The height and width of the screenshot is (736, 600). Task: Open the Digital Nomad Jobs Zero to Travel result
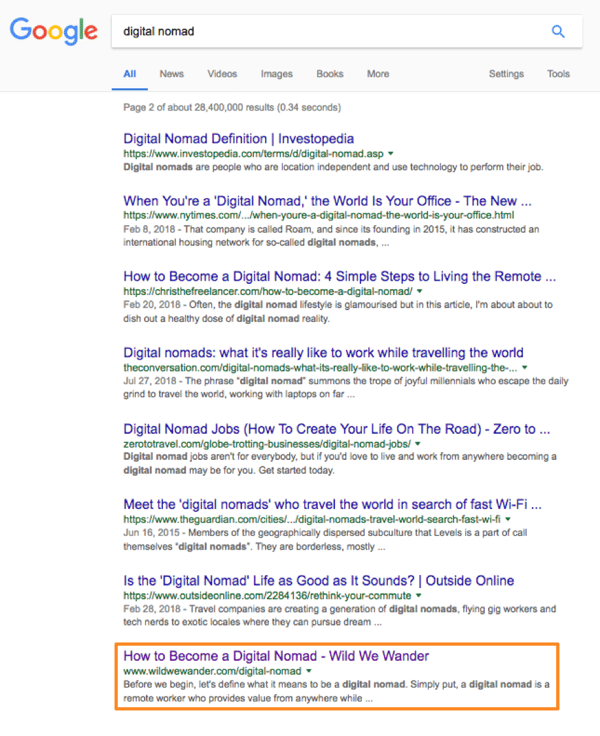pos(337,429)
